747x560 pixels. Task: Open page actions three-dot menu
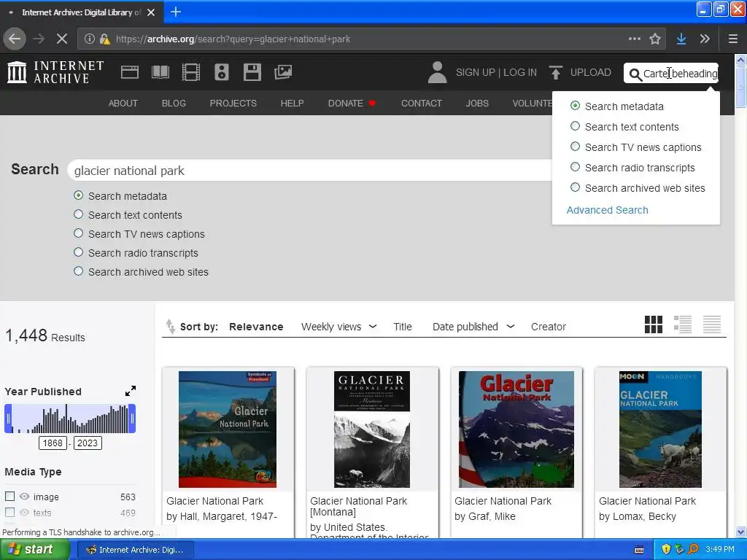[634, 39]
